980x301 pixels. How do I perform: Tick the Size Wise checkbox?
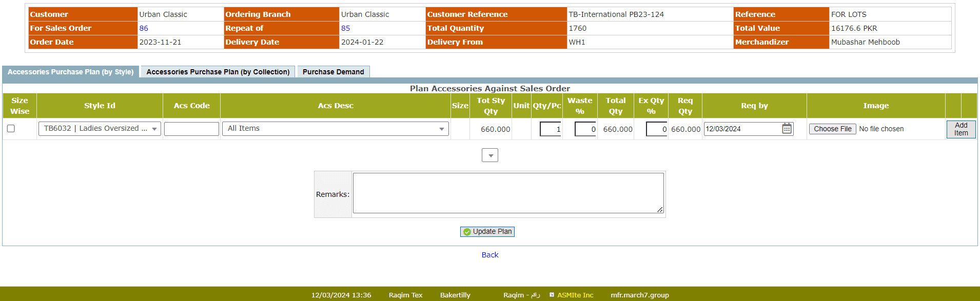coord(11,129)
